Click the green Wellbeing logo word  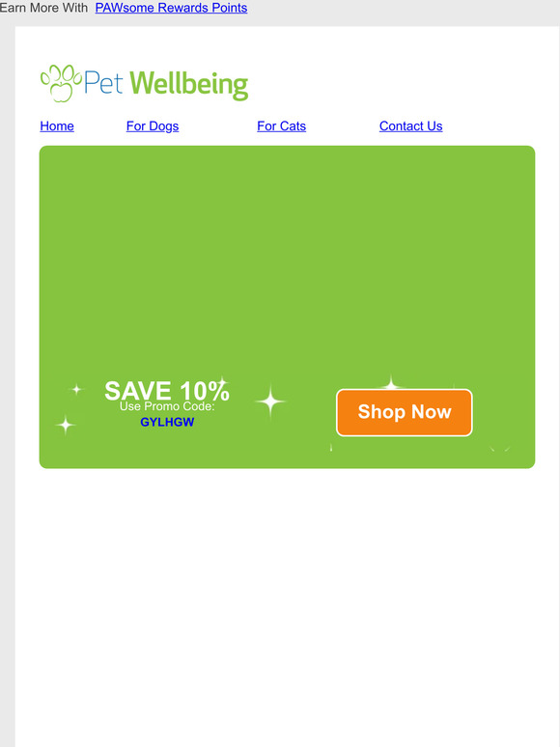coord(188,85)
